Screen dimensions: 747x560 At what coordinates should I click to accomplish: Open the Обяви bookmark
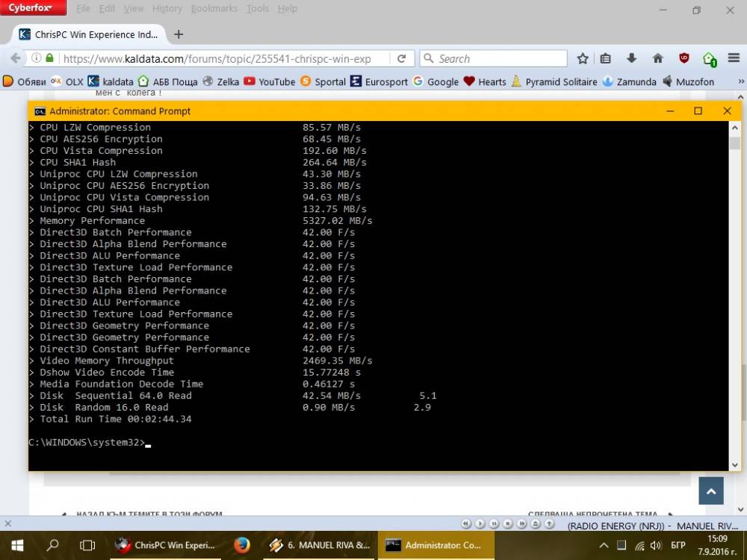(x=25, y=81)
